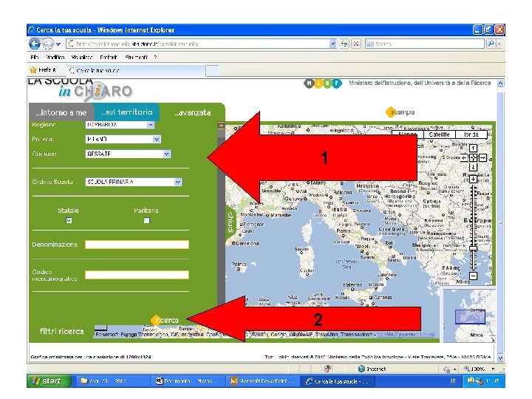This screenshot has width=532, height=399.
Task: Open the 100% zoom level dropdown
Action: pyautogui.click(x=493, y=369)
